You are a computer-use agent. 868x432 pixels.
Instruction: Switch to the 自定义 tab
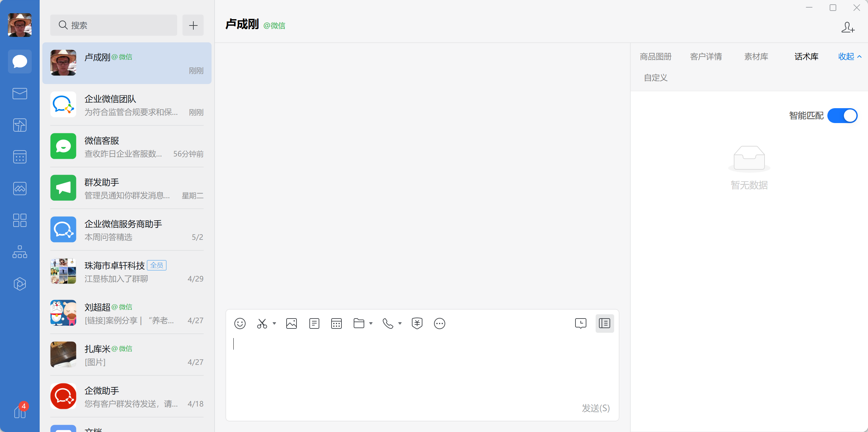click(655, 78)
